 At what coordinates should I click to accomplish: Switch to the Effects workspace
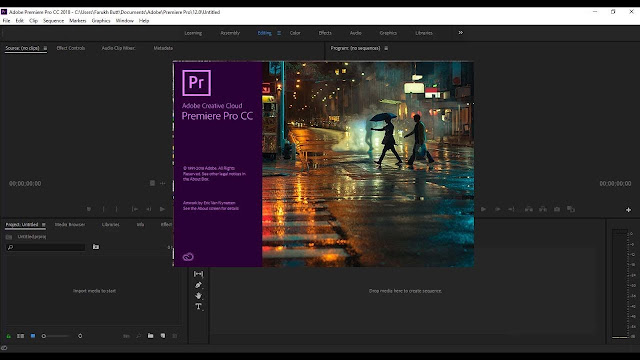click(x=325, y=33)
